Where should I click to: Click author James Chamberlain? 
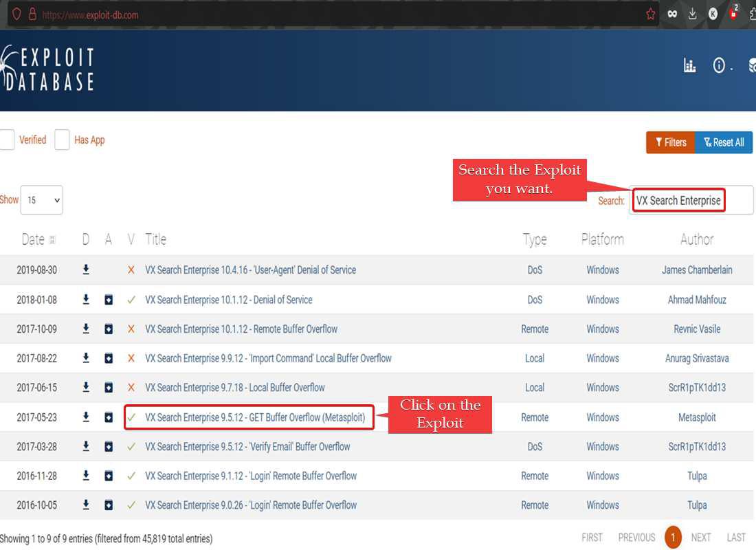point(697,269)
